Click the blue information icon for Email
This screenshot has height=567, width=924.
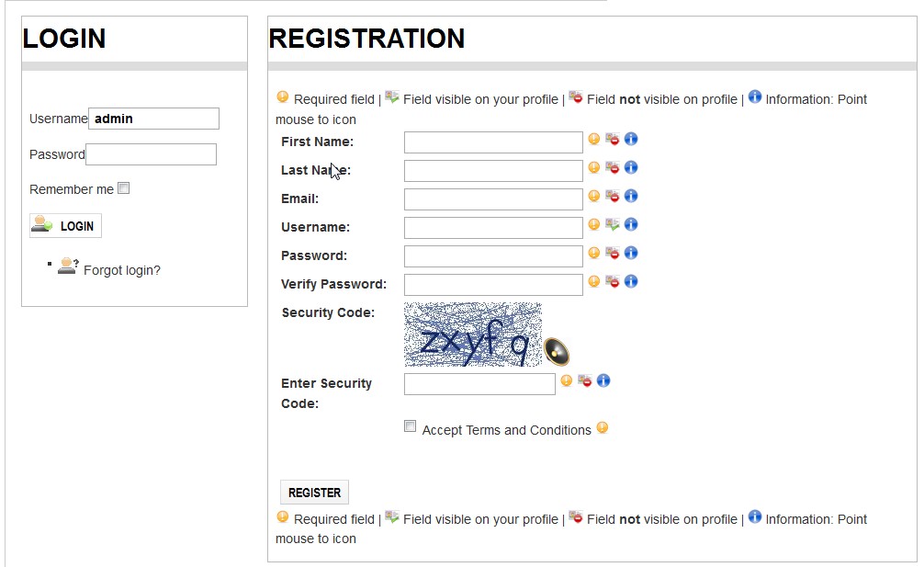(630, 196)
